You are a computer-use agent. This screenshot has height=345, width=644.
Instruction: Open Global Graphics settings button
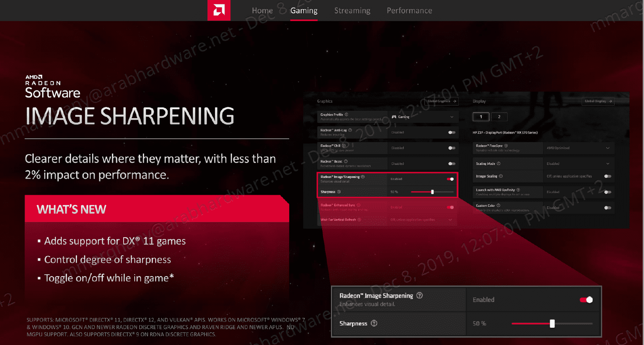tap(441, 101)
